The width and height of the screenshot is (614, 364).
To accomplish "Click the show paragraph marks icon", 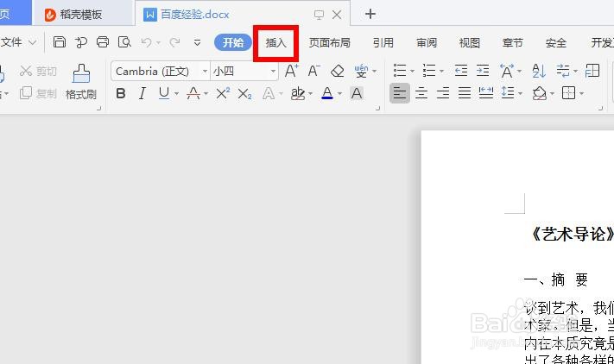I will [x=563, y=71].
